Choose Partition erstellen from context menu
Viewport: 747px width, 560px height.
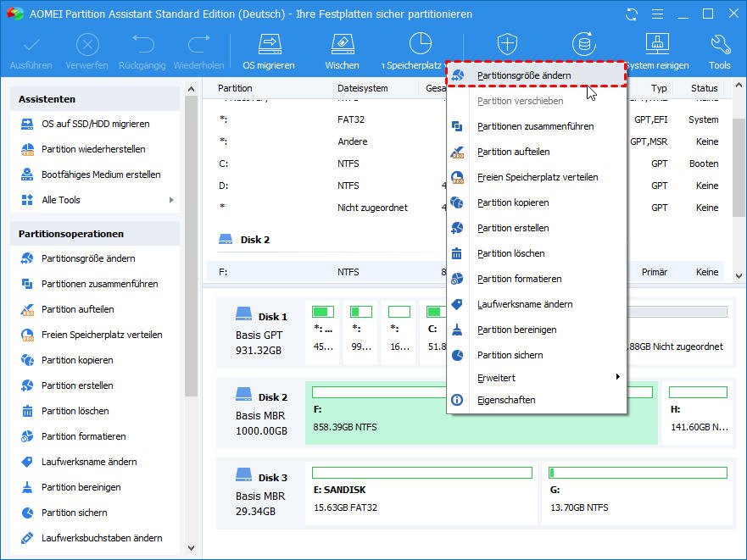pos(536,228)
